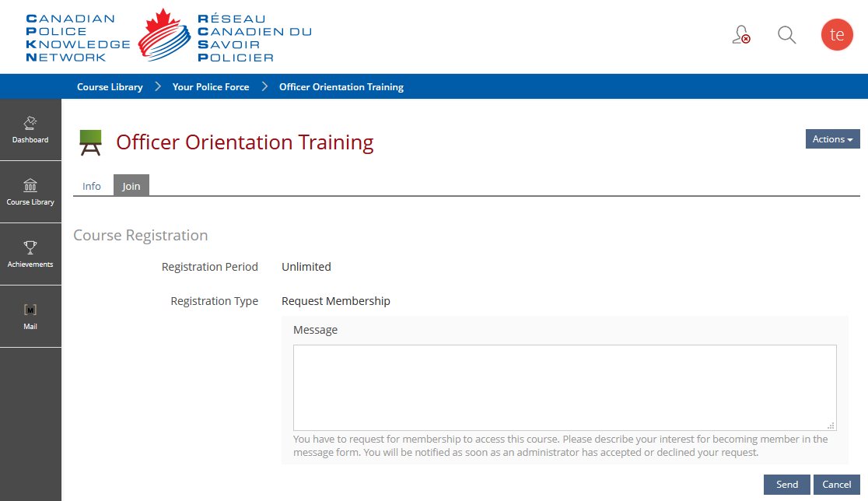The width and height of the screenshot is (868, 501).
Task: Click Officer Orientation Training breadcrumb
Action: pos(341,87)
